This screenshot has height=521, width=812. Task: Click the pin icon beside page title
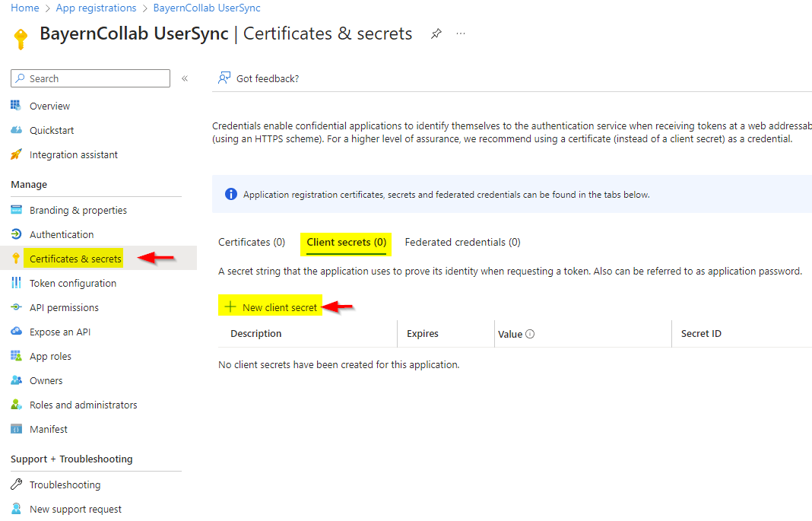coord(436,34)
